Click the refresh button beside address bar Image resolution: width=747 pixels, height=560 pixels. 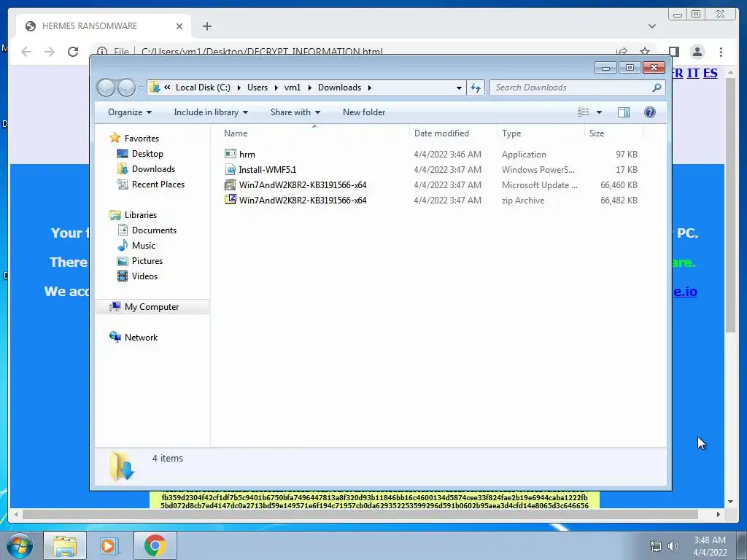(x=476, y=87)
